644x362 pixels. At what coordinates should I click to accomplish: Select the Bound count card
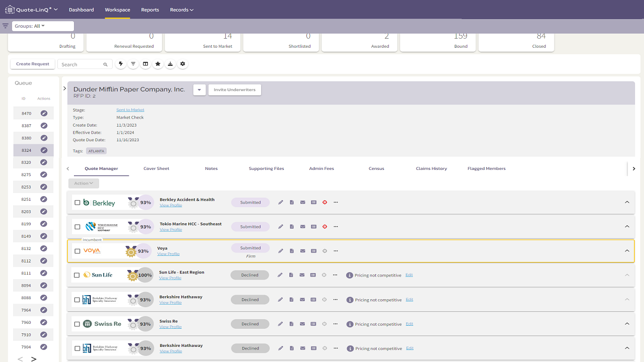click(x=438, y=42)
